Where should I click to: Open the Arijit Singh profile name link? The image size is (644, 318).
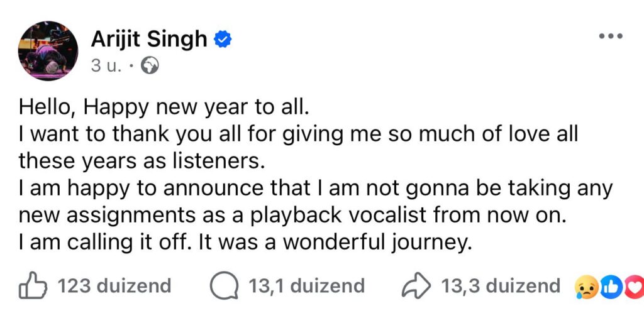[x=149, y=39]
